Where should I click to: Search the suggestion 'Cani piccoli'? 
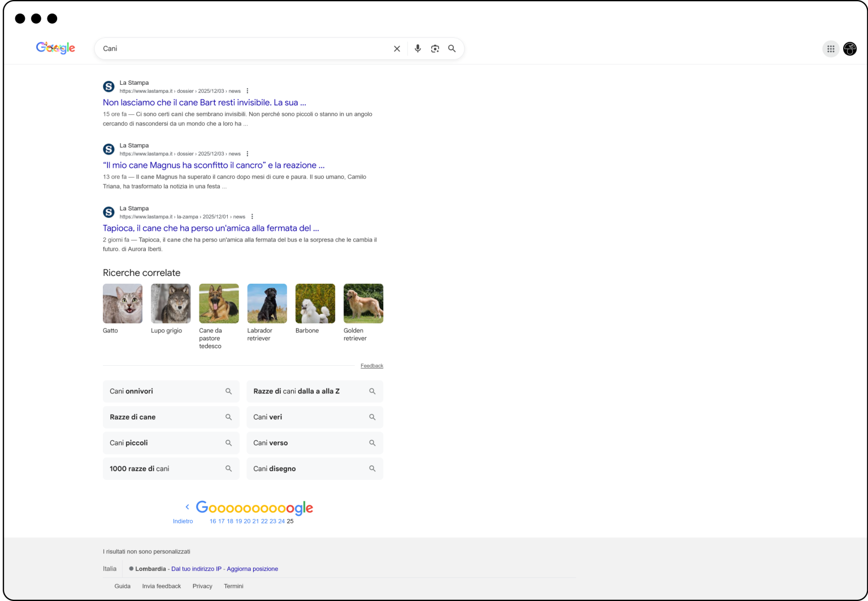171,443
